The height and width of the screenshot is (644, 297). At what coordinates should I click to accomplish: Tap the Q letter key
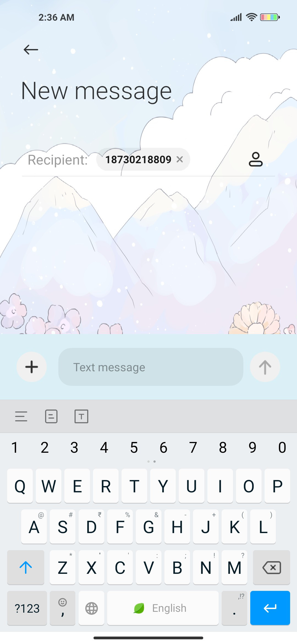coord(20,486)
